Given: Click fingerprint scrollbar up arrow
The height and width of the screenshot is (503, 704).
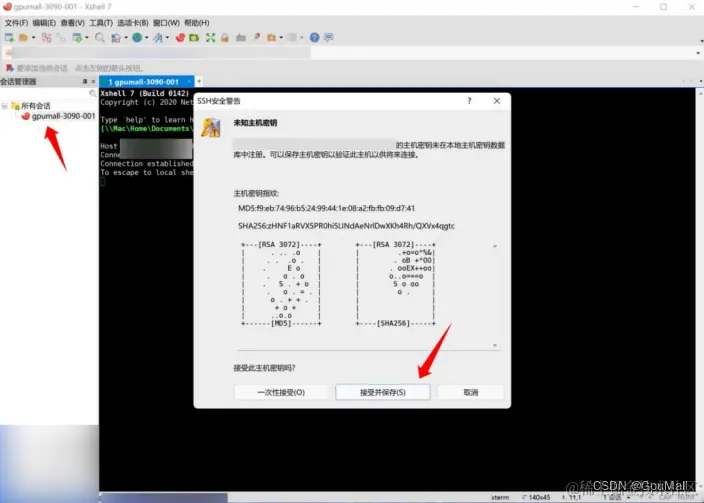Looking at the screenshot, I should coord(495,247).
